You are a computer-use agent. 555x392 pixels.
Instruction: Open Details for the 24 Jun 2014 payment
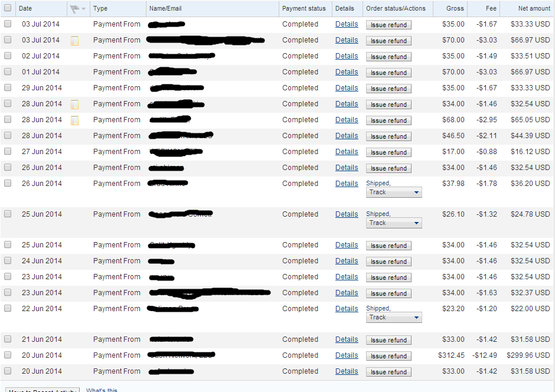(347, 261)
